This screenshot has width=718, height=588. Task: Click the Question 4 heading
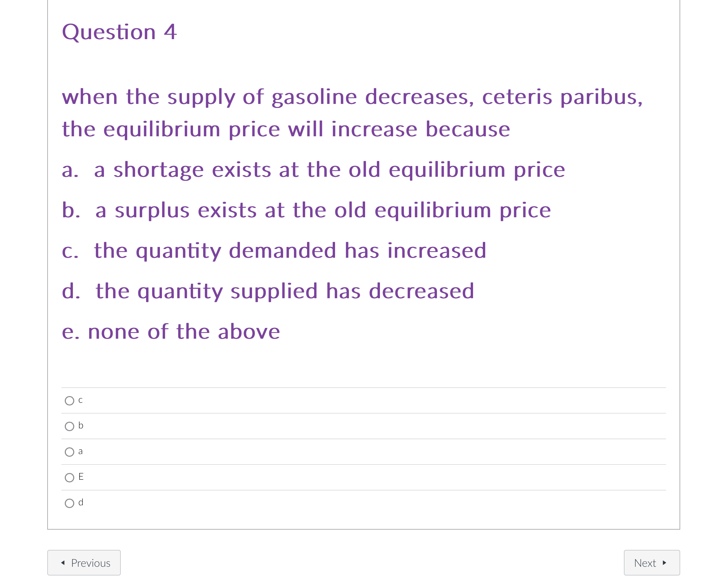click(119, 31)
